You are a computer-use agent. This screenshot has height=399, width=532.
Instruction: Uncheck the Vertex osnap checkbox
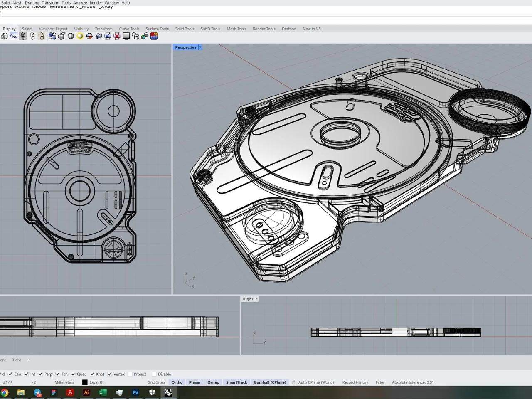pyautogui.click(x=110, y=374)
